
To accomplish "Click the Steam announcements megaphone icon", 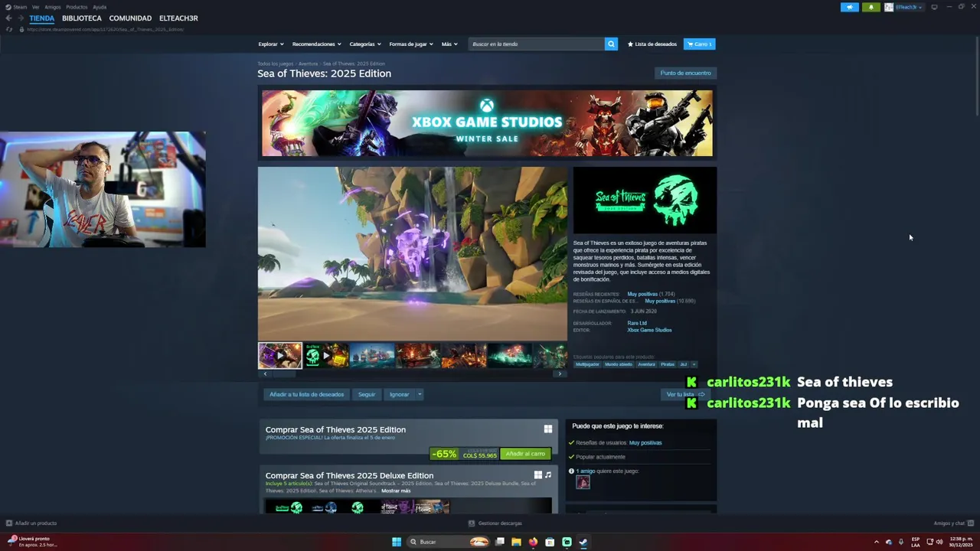I will click(849, 7).
